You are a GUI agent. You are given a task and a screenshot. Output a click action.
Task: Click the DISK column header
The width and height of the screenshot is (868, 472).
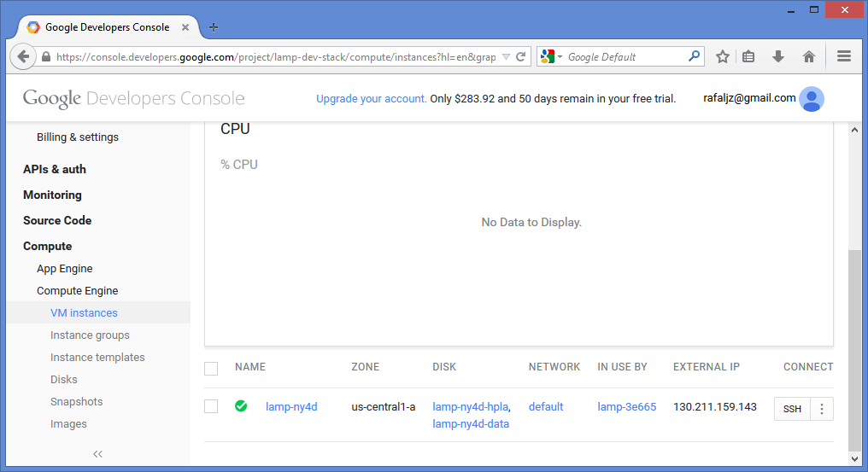[444, 367]
